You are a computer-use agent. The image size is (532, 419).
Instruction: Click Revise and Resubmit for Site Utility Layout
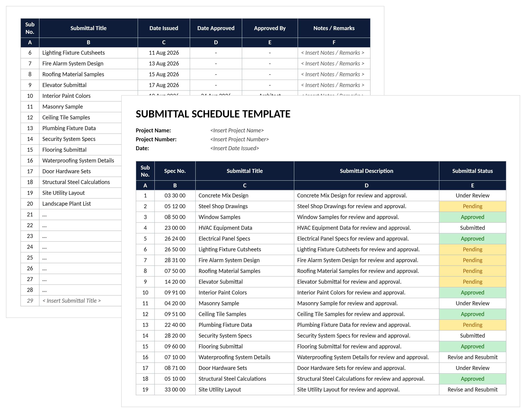click(472, 390)
